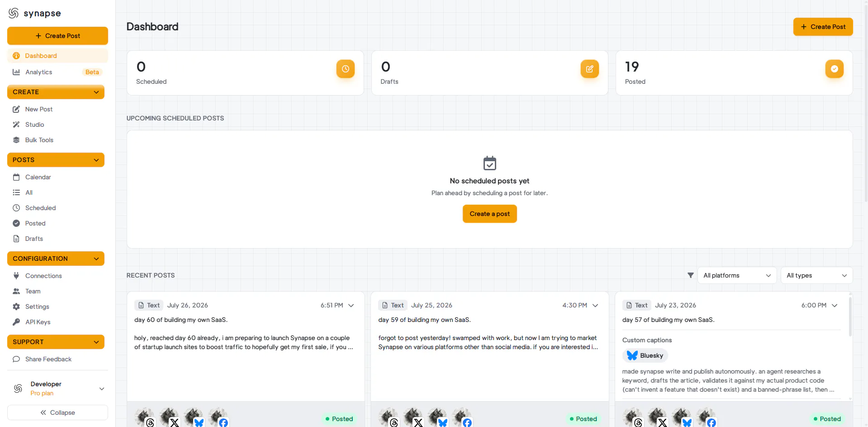868x427 pixels.
Task: Click the Threads avatar on July 23 post
Action: coord(632,417)
